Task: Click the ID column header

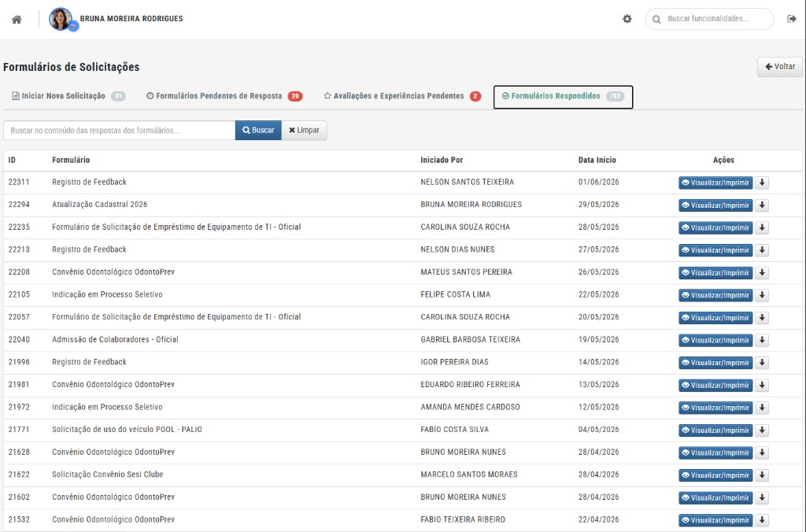Action: pyautogui.click(x=12, y=161)
